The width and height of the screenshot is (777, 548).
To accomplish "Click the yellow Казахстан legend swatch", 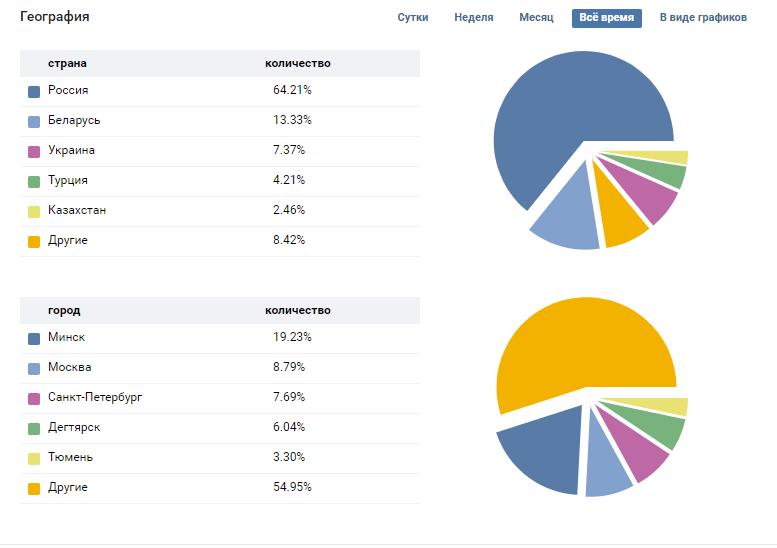I will click(x=34, y=211).
